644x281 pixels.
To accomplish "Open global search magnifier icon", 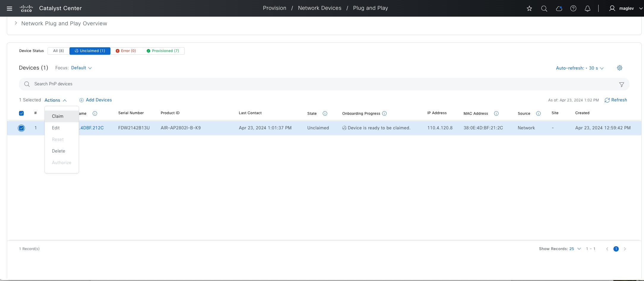I will 544,9.
